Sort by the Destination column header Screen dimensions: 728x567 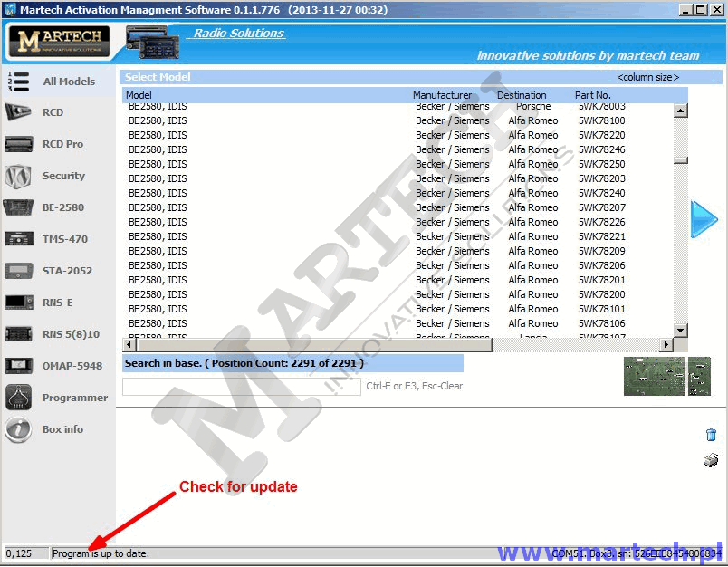coord(522,95)
